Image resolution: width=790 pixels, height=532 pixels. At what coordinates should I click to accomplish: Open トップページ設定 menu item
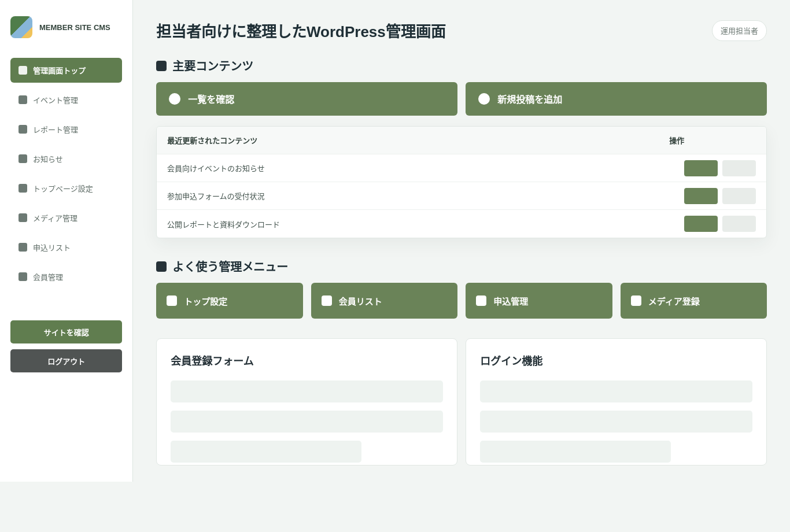[66, 188]
